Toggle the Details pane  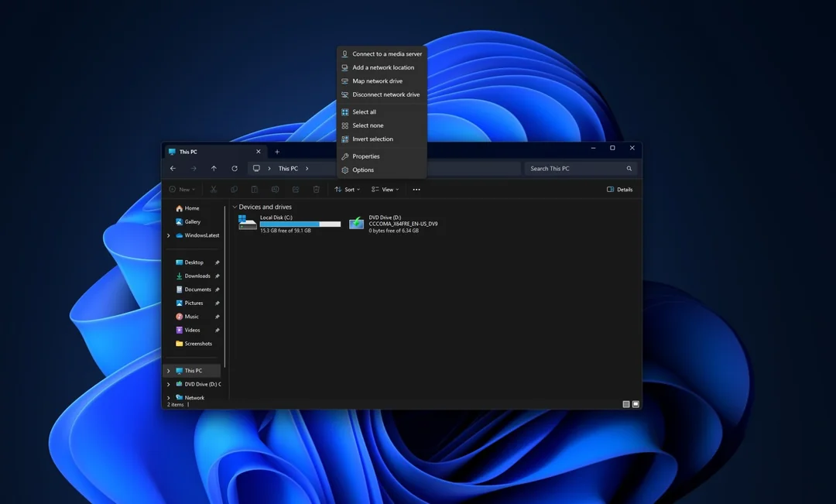coord(619,190)
